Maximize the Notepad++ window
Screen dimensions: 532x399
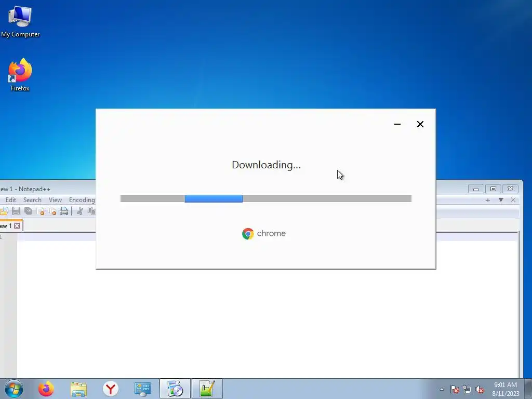pyautogui.click(x=494, y=189)
